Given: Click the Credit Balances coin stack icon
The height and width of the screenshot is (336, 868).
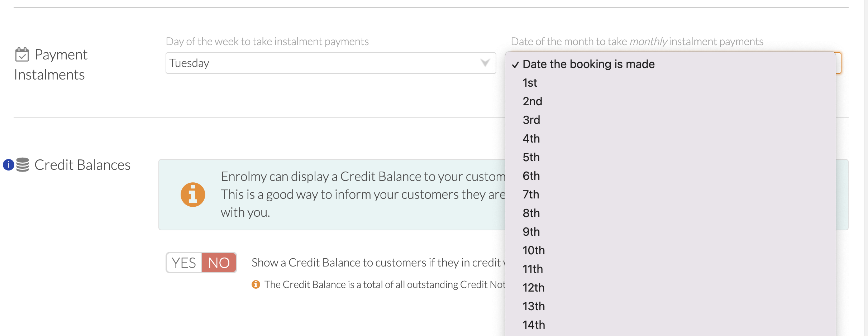Looking at the screenshot, I should coord(23,165).
